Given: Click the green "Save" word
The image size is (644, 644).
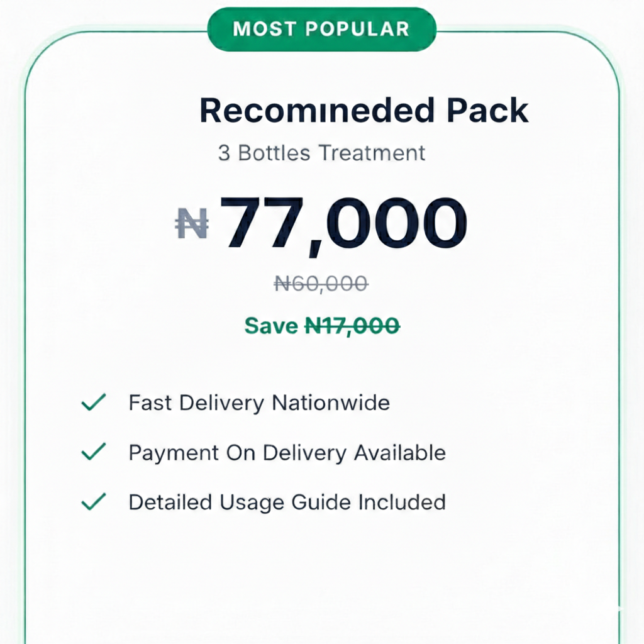Looking at the screenshot, I should click(271, 326).
